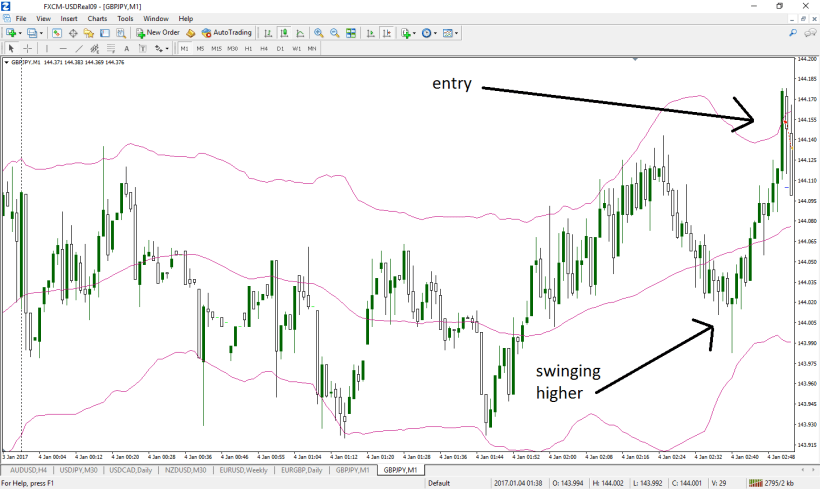The height and width of the screenshot is (489, 820).
Task: Switch to bar chart display
Action: click(268, 33)
